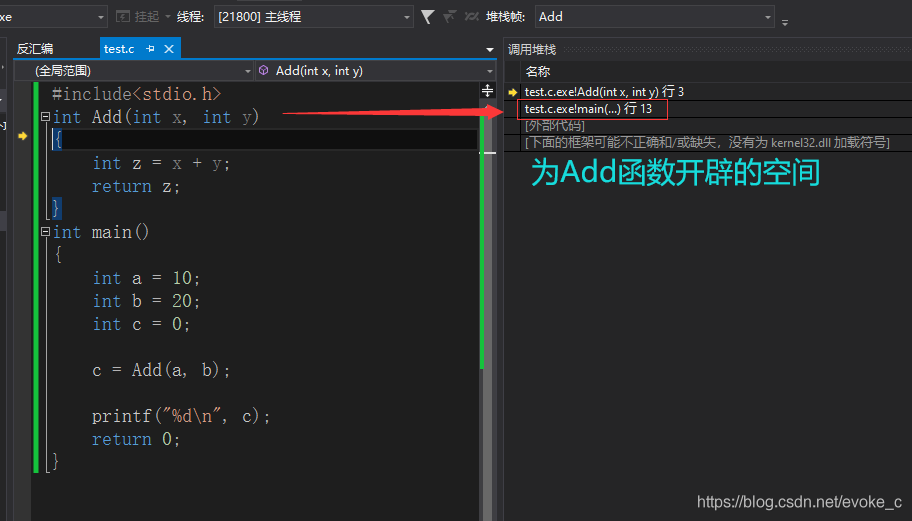The image size is (912, 521).
Task: Click the printf("%d\n", c); code line
Action: click(x=181, y=416)
